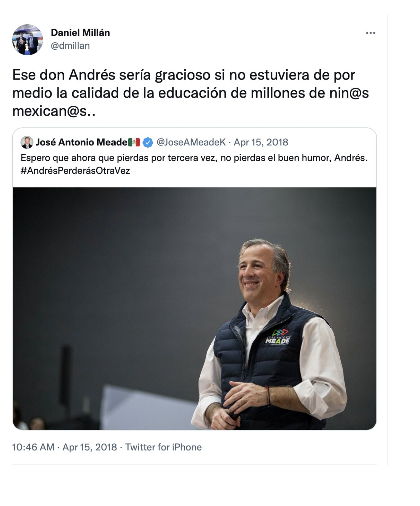Click the Mexican flag emoji
The image size is (420, 506).
134,142
